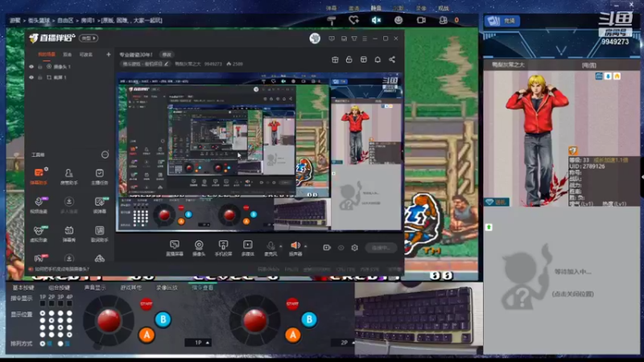
Task: Start 手机投屏 phone casting
Action: pyautogui.click(x=223, y=248)
